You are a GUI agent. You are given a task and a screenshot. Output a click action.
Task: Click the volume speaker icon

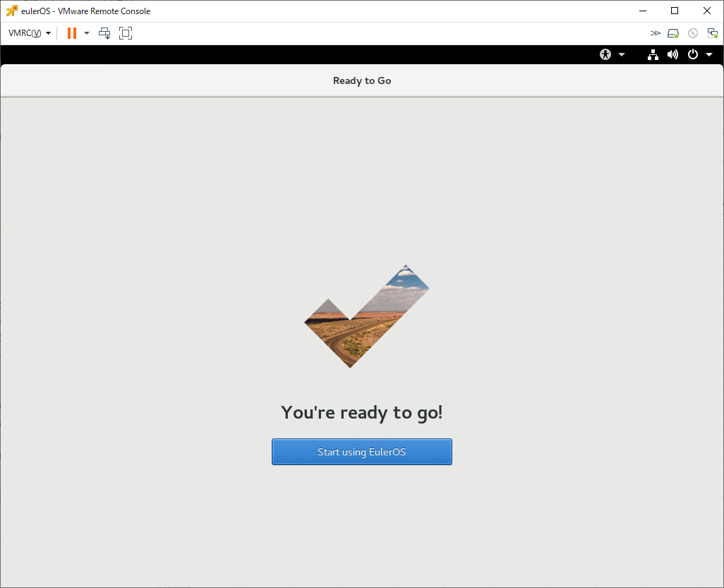(x=672, y=54)
